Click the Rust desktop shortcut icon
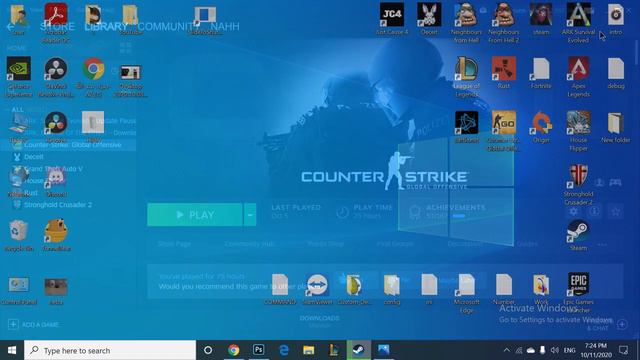Viewport: 640px width, 360px height. pos(504,69)
